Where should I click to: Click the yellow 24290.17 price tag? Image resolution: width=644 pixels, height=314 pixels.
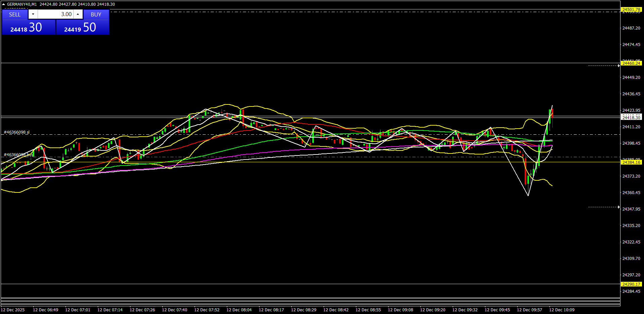(x=631, y=284)
